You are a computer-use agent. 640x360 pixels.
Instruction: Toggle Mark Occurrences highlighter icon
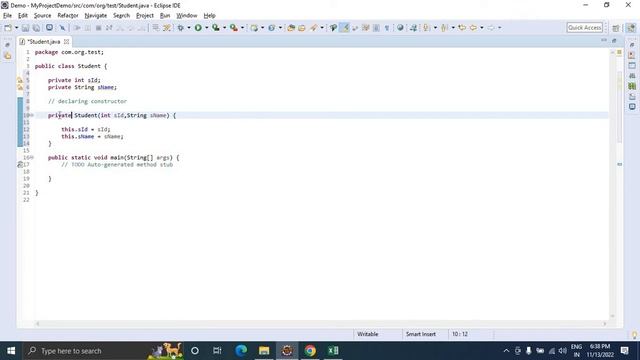[x=345, y=28]
